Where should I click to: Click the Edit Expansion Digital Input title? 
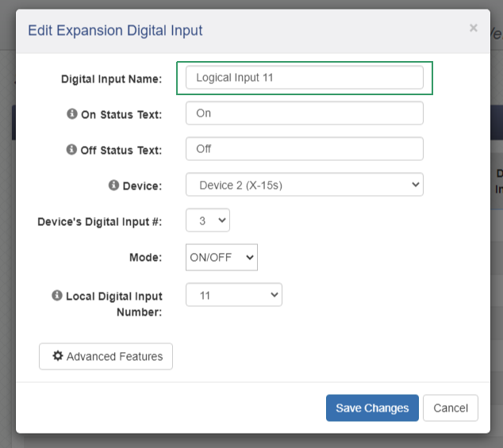(115, 31)
